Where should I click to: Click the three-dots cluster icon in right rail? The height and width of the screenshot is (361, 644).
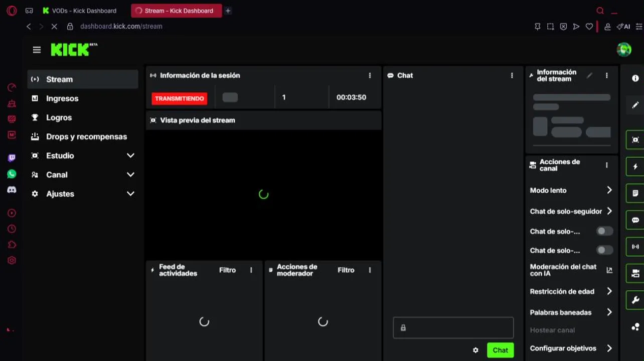(635, 327)
